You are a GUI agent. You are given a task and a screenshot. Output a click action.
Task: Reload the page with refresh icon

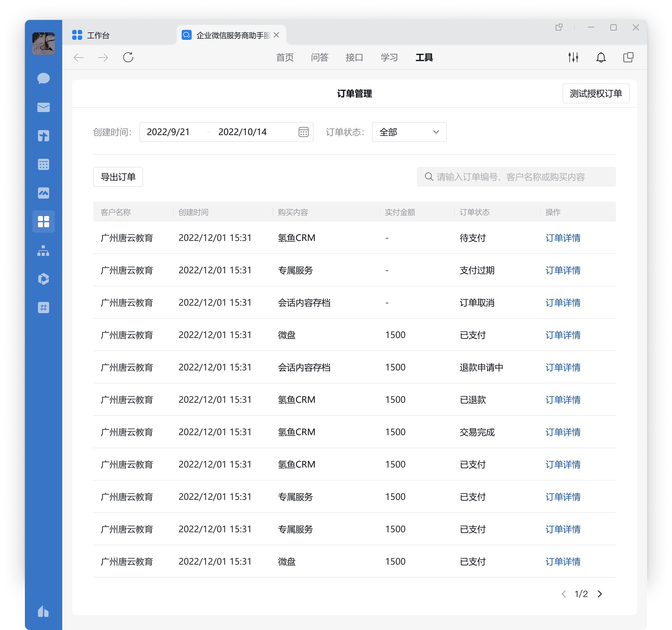[x=128, y=58]
